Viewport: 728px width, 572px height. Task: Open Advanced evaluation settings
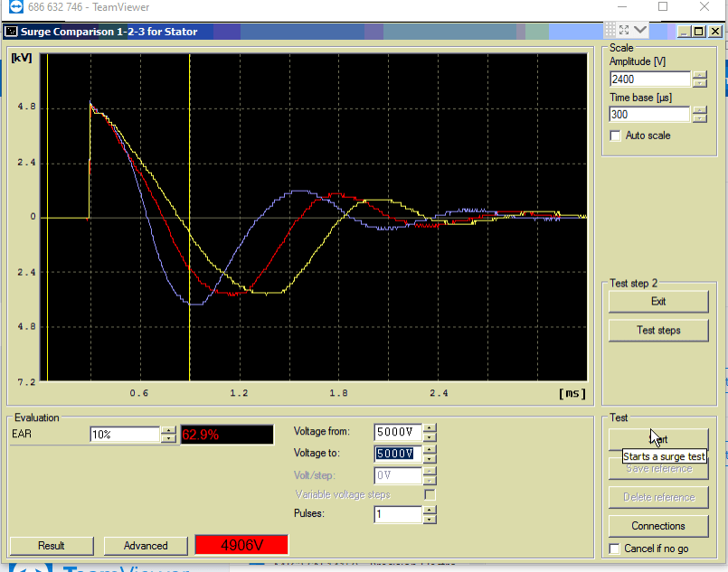click(145, 546)
